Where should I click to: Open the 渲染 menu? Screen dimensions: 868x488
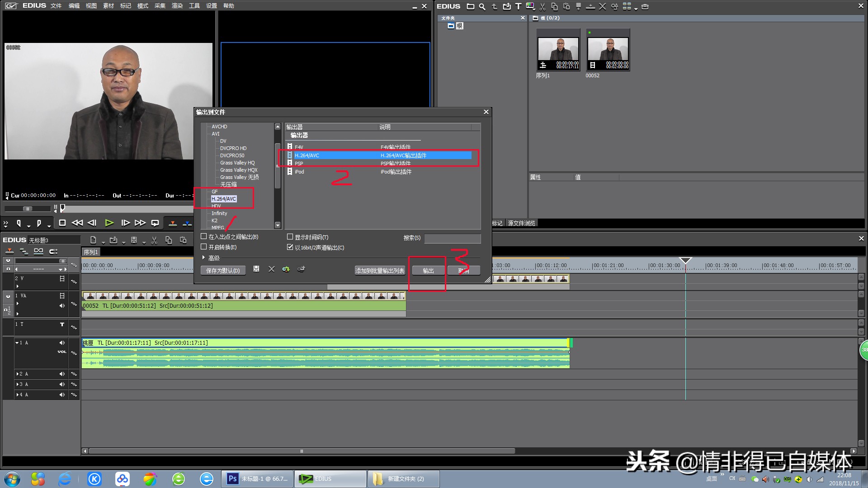(x=177, y=6)
